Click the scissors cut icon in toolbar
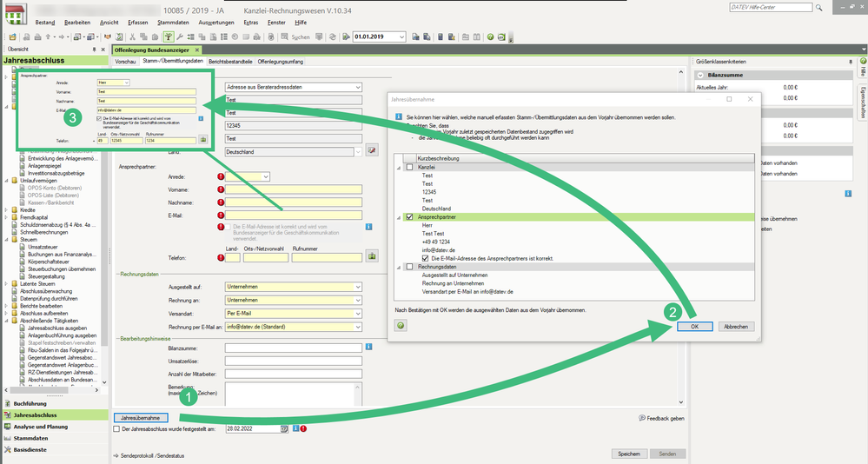Image resolution: width=868 pixels, height=464 pixels. pos(132,37)
